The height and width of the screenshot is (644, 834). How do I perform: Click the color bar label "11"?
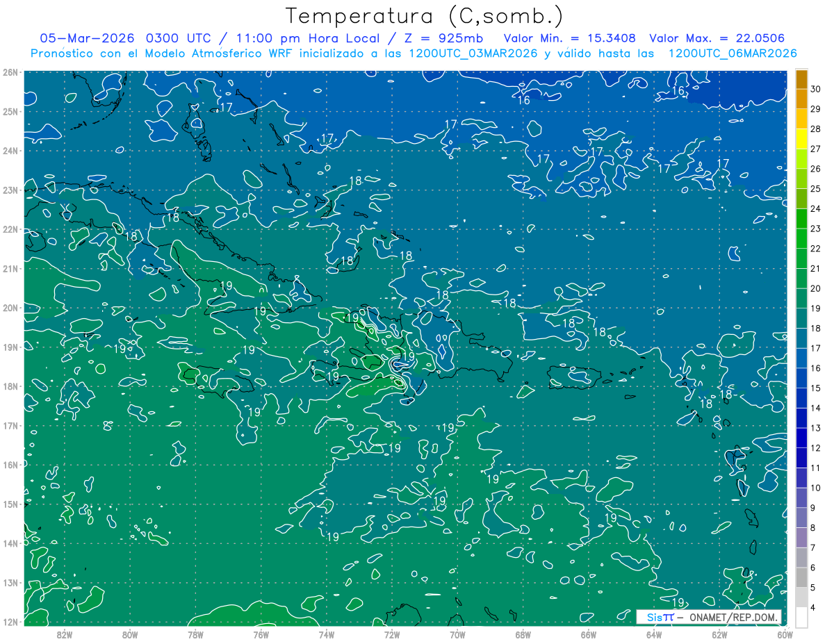click(x=816, y=468)
